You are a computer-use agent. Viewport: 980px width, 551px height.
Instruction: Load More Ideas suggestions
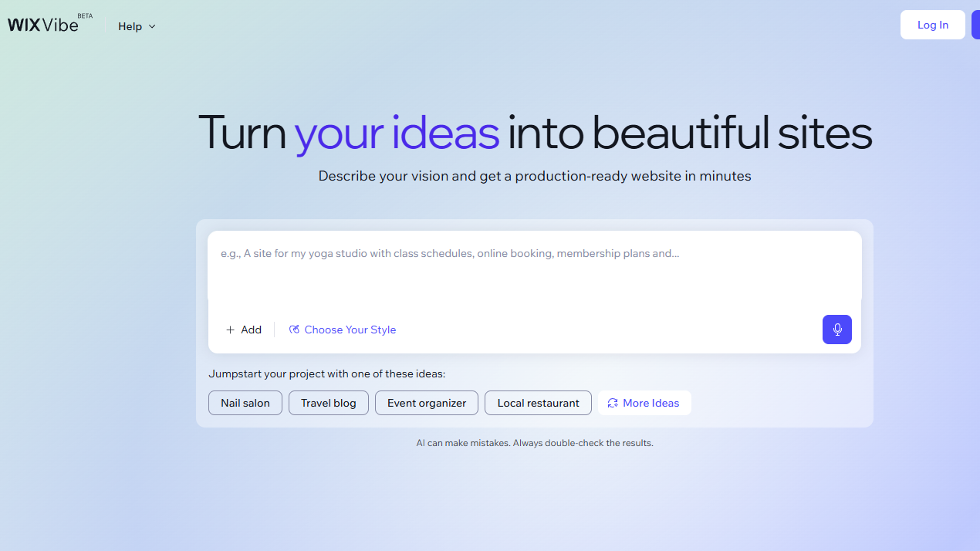click(x=651, y=403)
